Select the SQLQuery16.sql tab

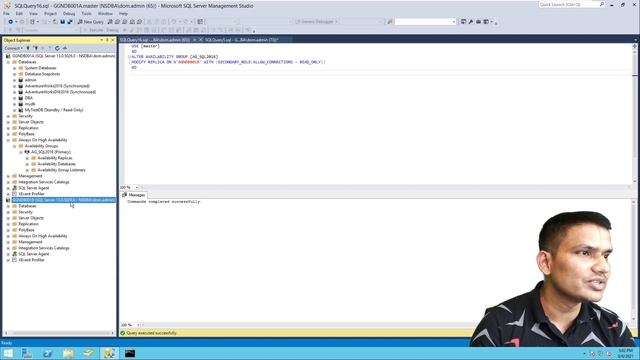155,40
